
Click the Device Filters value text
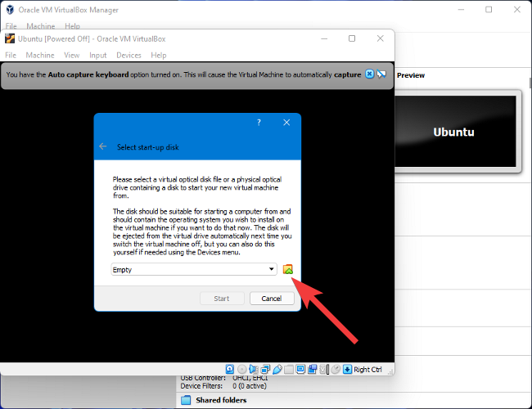point(250,386)
